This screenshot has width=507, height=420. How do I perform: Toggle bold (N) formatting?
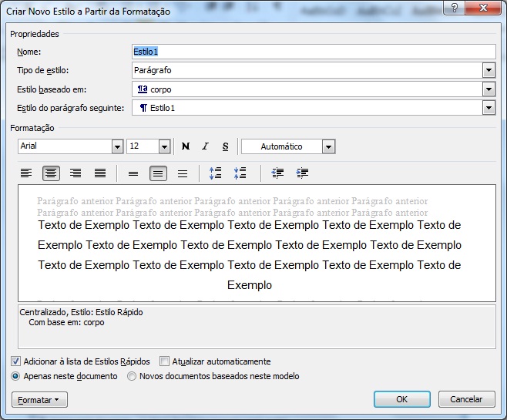point(186,146)
